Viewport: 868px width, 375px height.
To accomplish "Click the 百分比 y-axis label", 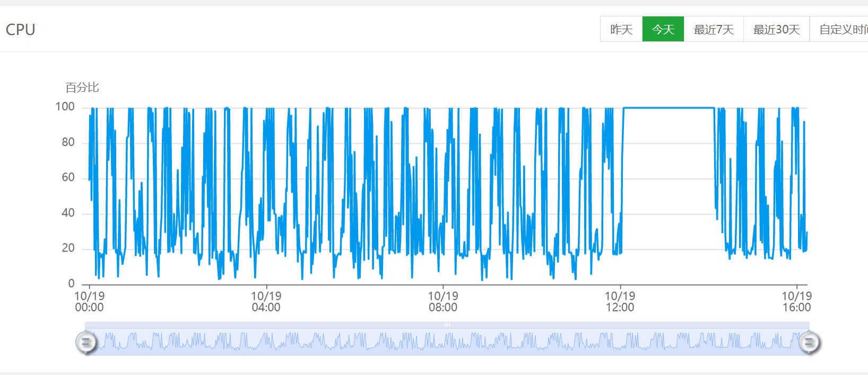I will pyautogui.click(x=82, y=88).
